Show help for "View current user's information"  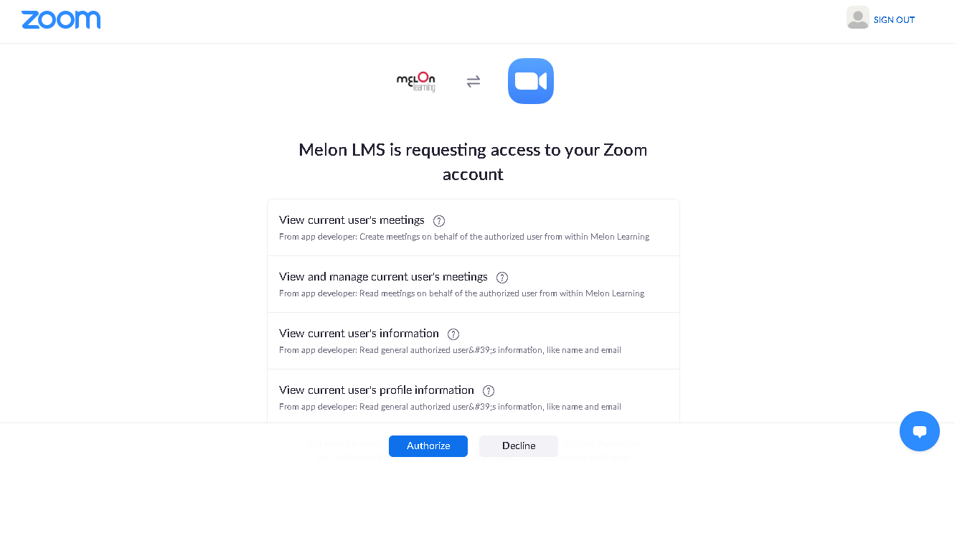(x=453, y=334)
